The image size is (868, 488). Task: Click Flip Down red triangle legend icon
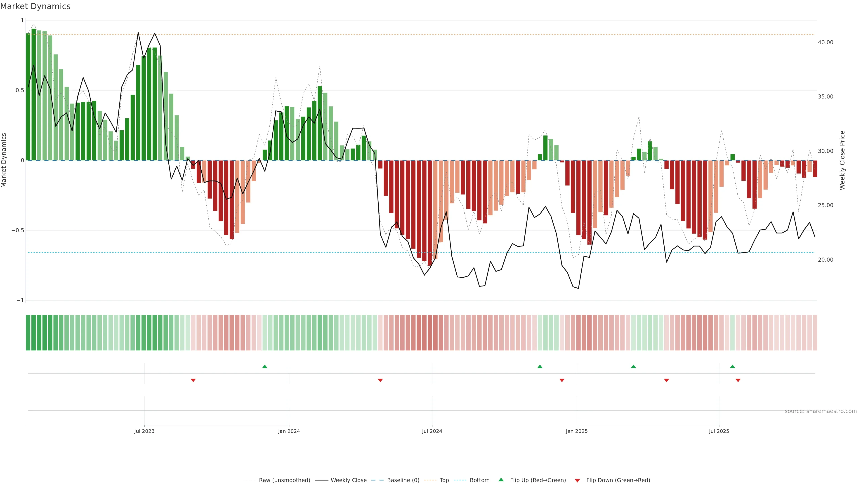(x=577, y=481)
